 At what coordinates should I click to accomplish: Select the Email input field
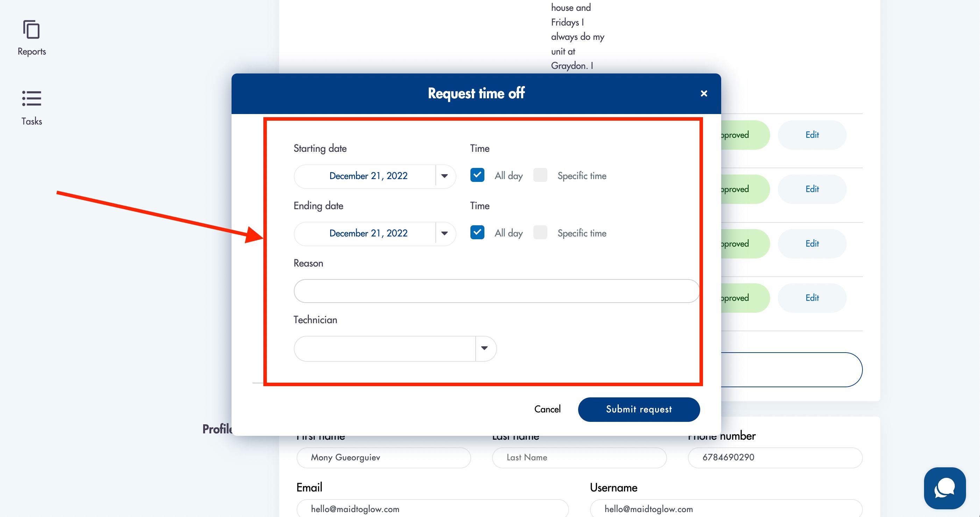pos(432,509)
